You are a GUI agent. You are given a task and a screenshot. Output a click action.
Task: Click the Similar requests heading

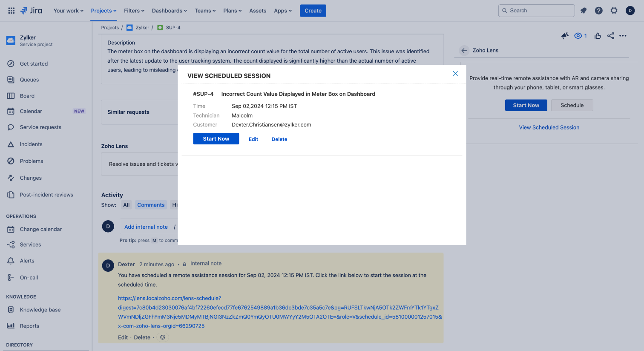point(128,112)
